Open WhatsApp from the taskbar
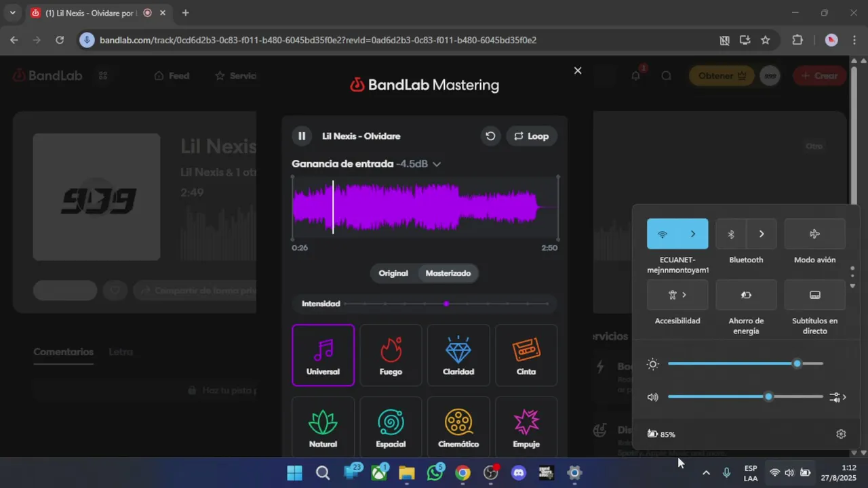Viewport: 868px width, 488px height. 435,473
